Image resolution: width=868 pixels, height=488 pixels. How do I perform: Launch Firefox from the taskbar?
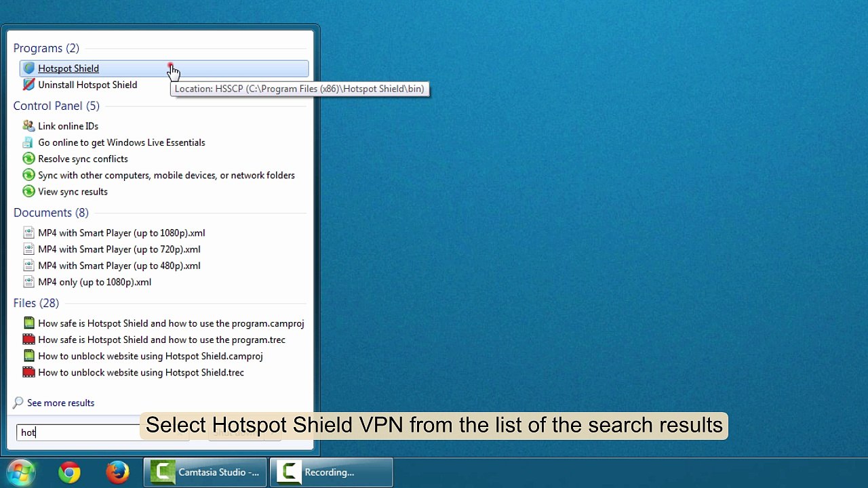(x=117, y=472)
